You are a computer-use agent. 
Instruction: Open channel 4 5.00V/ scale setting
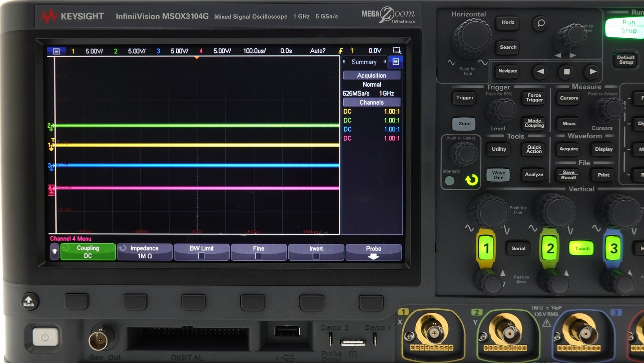pos(222,51)
